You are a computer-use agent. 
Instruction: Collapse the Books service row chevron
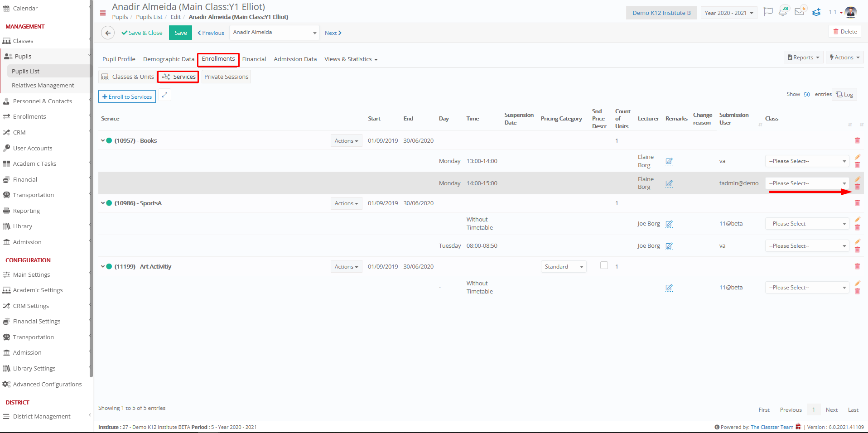(103, 141)
